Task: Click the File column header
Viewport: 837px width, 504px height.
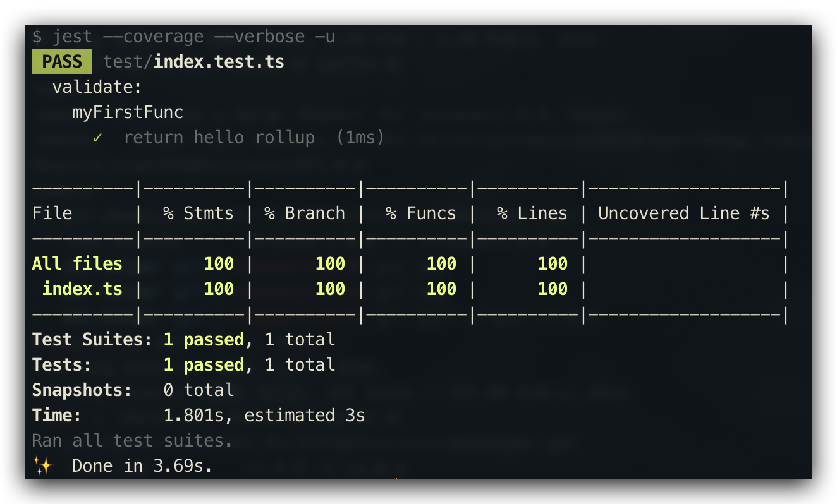Action: point(52,213)
